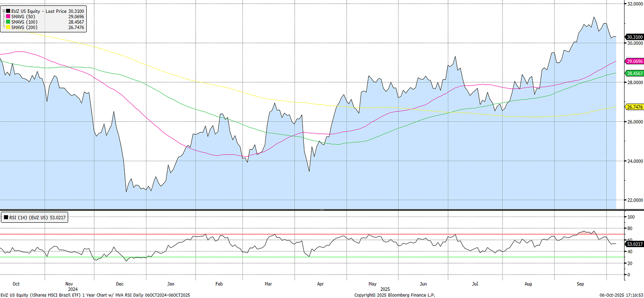Viewport: 644px width, 298px height.
Task: Click the legend value 26.7476
Action: (x=77, y=27)
